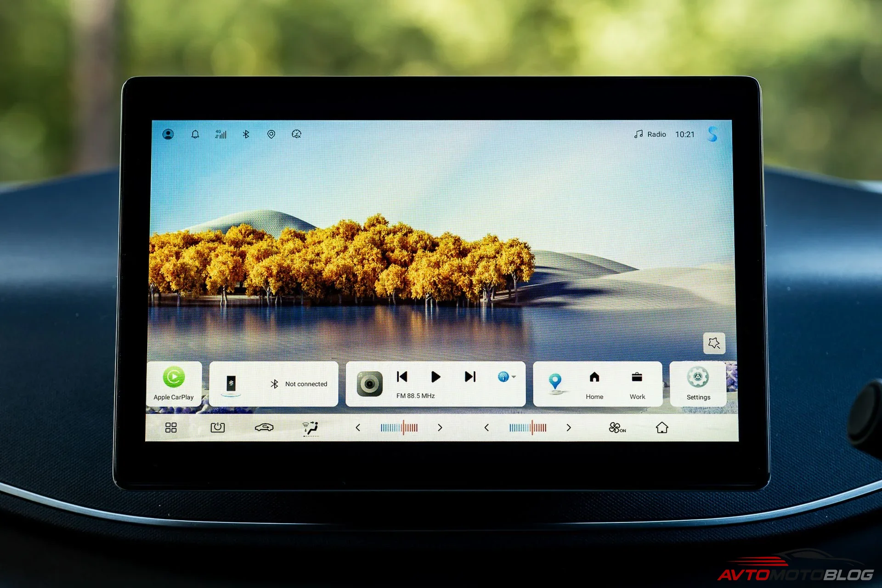Increase left temperature with right chevron
Viewport: 882px width, 588px height.
point(440,428)
